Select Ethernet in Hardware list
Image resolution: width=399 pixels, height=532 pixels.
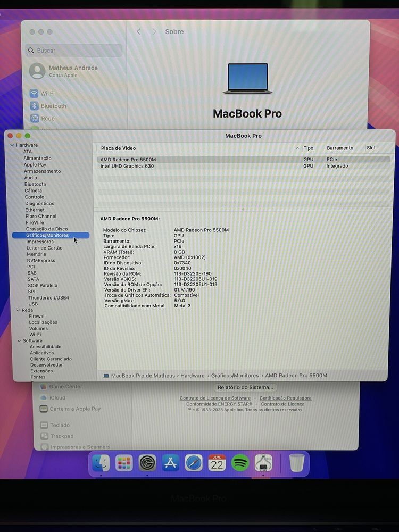point(35,210)
